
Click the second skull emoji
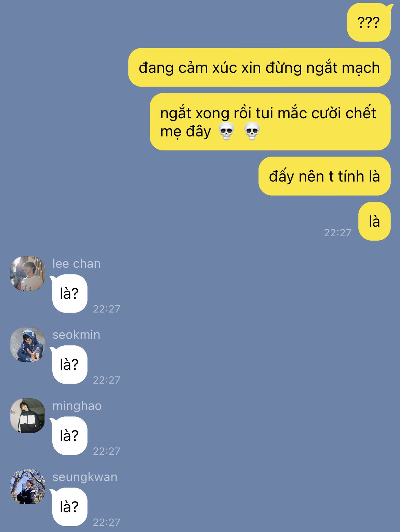[252, 131]
